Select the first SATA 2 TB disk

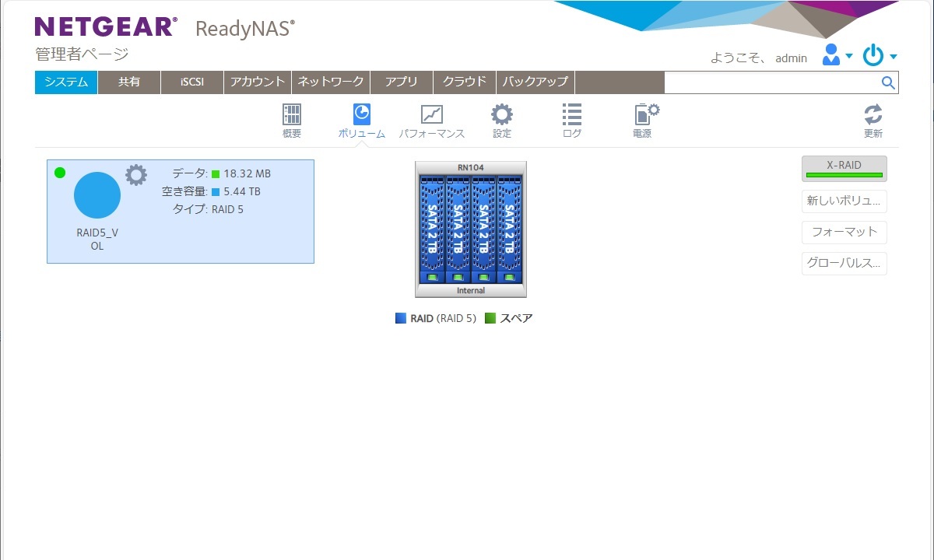point(431,229)
